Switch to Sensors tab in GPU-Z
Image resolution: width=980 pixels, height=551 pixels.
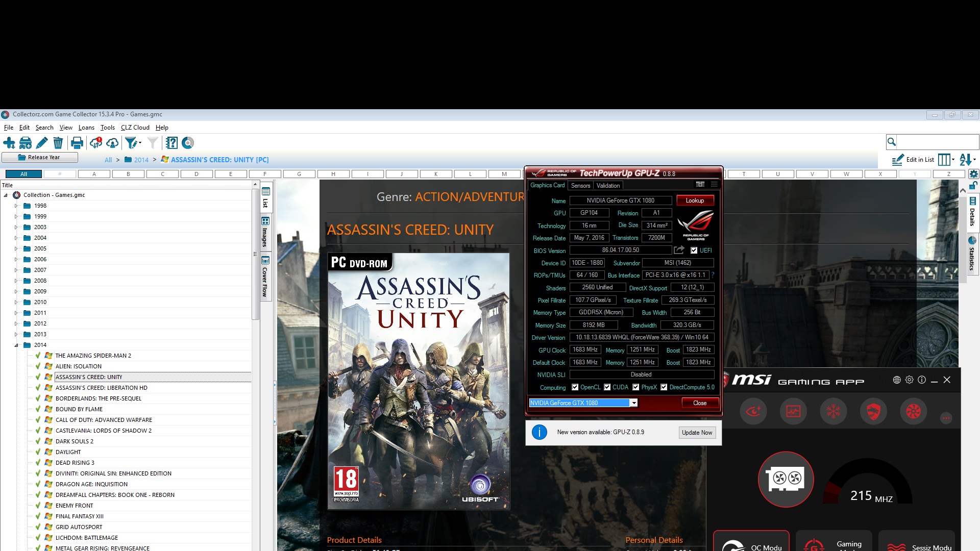(x=580, y=185)
